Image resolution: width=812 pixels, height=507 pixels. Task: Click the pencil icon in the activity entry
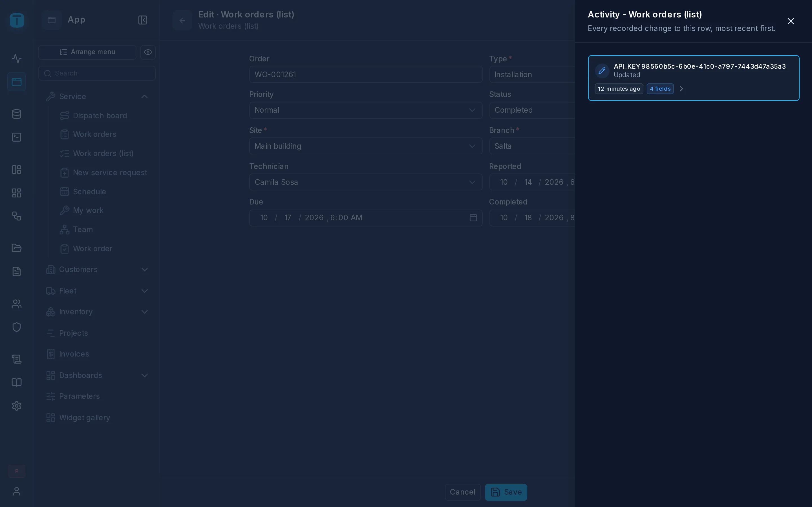(x=602, y=71)
